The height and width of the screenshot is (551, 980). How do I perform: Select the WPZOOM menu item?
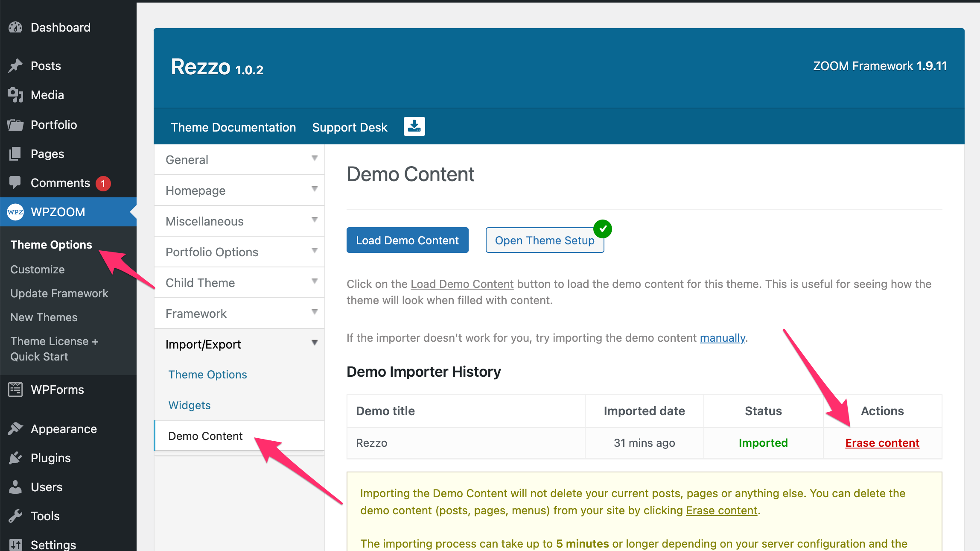click(x=68, y=212)
